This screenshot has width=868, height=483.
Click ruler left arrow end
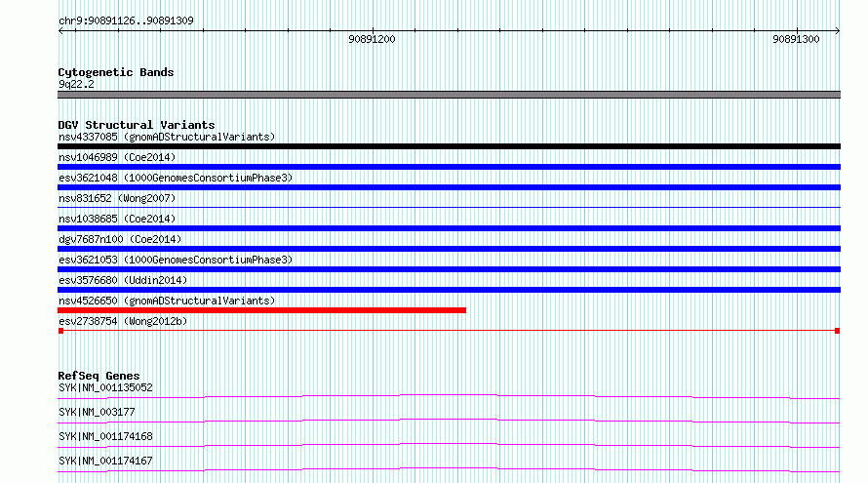60,31
